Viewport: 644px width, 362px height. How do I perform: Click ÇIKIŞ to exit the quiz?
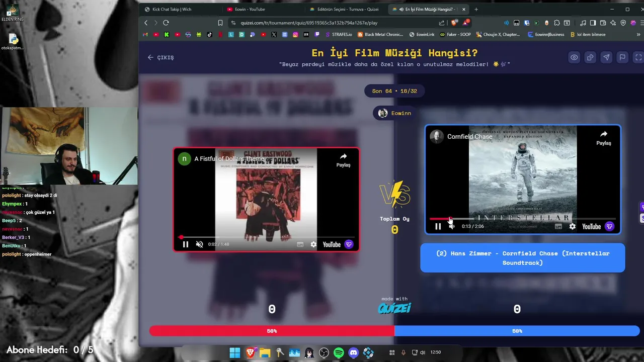160,57
